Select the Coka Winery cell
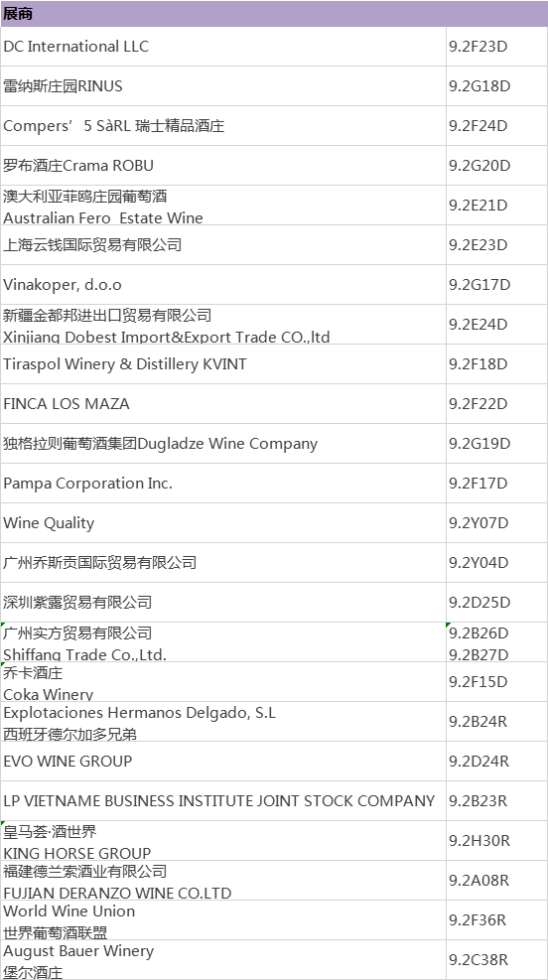This screenshot has width=548, height=980. [223, 682]
